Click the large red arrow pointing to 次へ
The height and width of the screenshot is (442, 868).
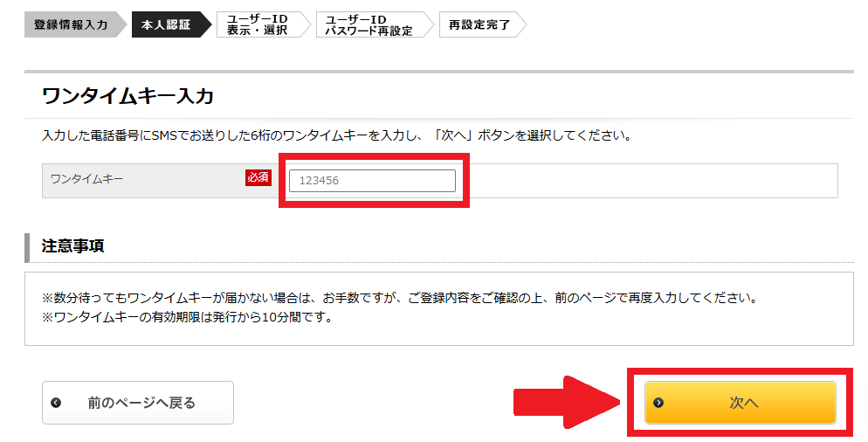pos(568,403)
